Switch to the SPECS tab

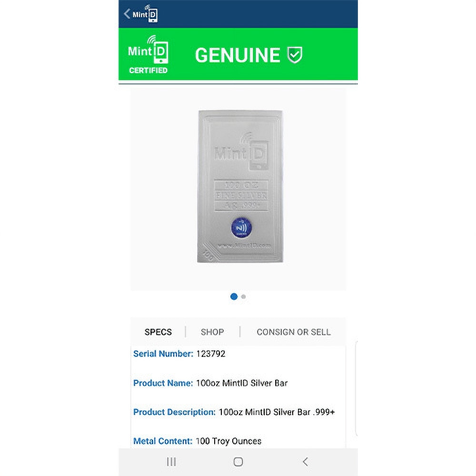(158, 332)
